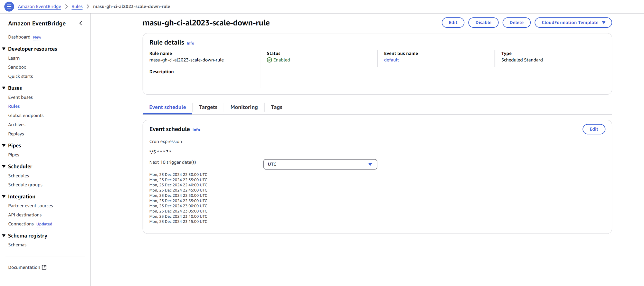The width and height of the screenshot is (644, 286).
Task: Switch to the Targets tab
Action: (x=208, y=107)
